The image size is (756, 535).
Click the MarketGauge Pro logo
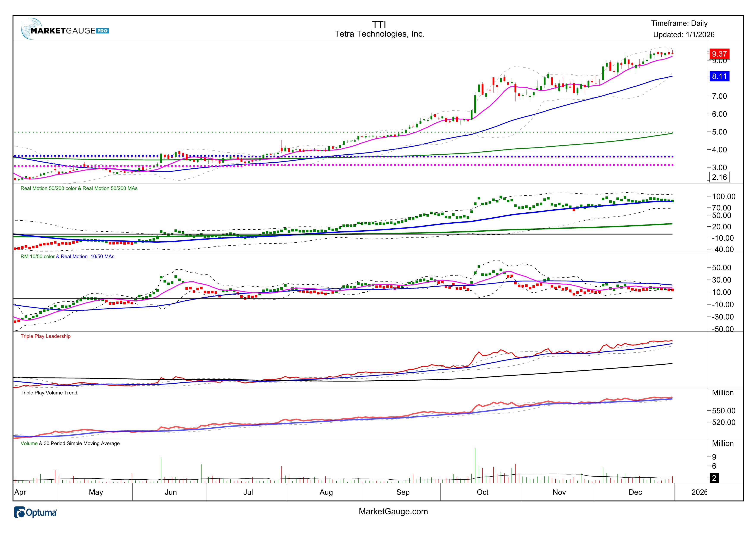point(64,30)
